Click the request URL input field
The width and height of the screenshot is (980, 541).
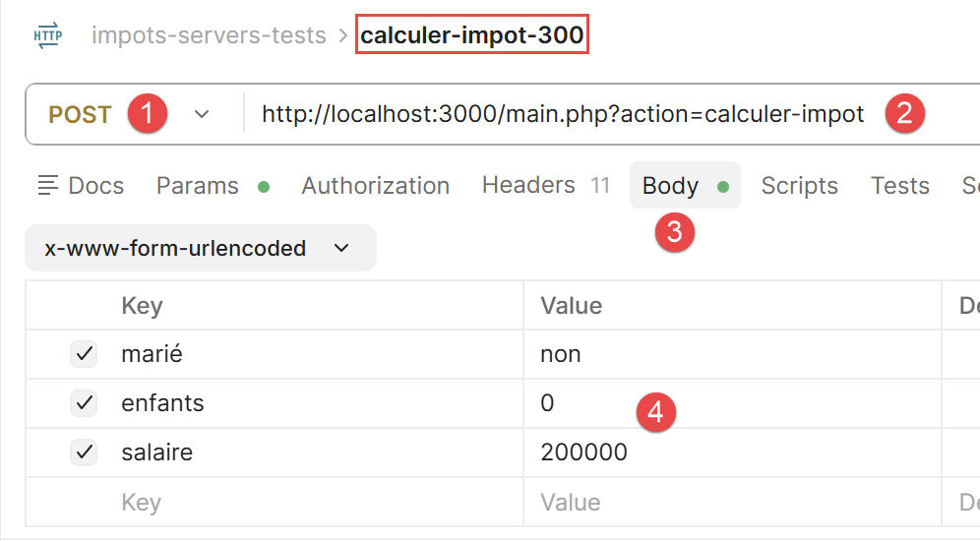tap(563, 114)
